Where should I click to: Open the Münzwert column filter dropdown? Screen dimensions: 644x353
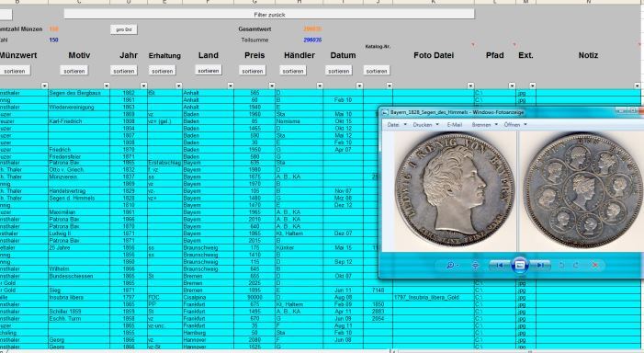click(44, 85)
